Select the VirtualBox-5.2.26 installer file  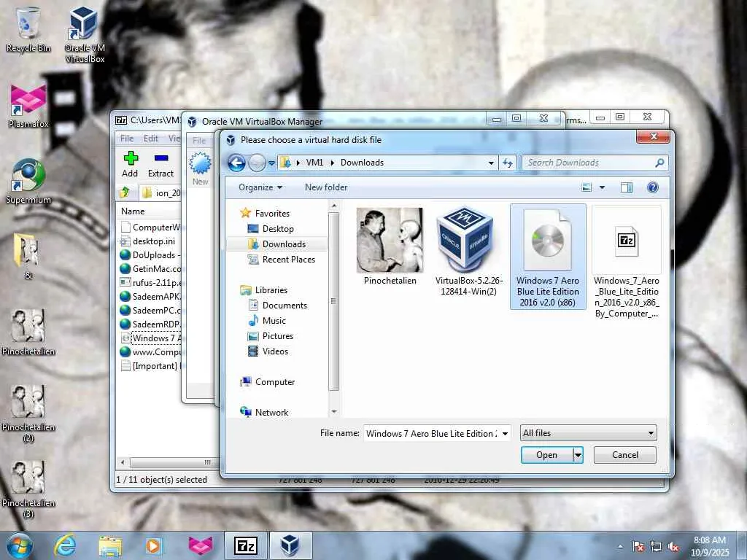pyautogui.click(x=468, y=251)
